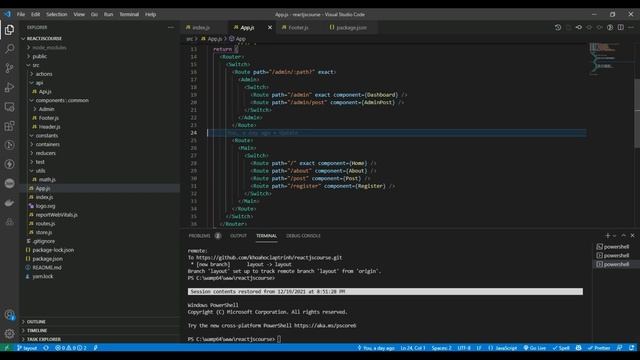This screenshot has height=360, width=640.
Task: Close the terminal panel
Action: point(633,236)
